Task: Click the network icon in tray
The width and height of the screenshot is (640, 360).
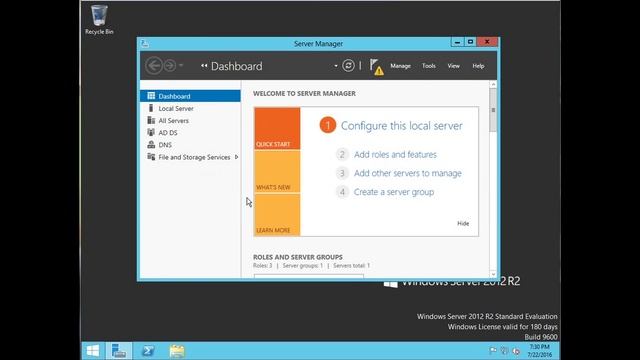Action: click(x=504, y=351)
